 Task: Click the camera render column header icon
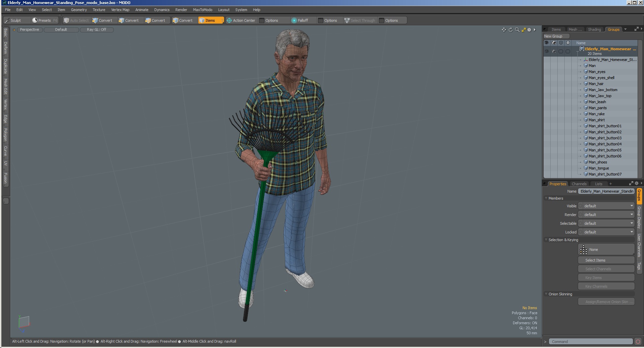pyautogui.click(x=554, y=43)
